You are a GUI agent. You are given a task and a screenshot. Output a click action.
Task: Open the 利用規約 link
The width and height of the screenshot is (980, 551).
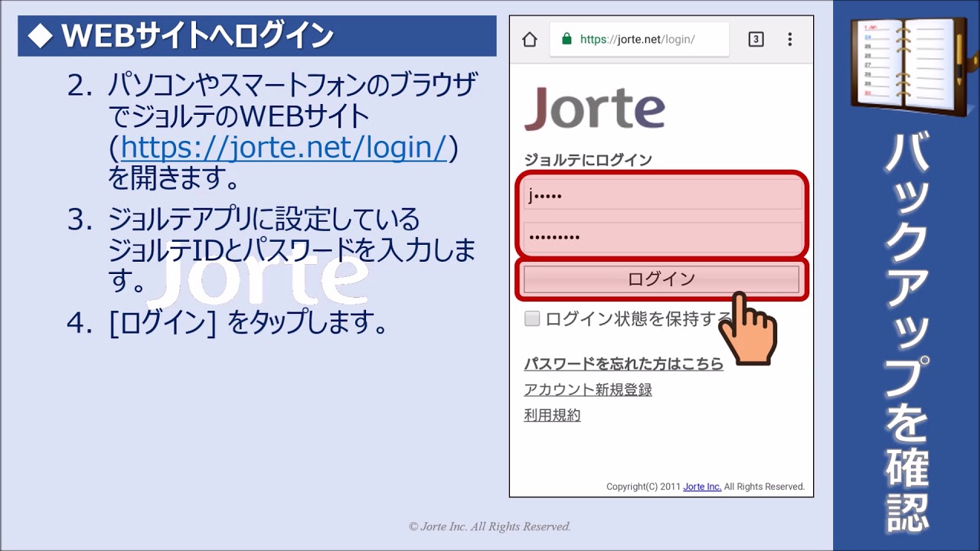coord(552,416)
